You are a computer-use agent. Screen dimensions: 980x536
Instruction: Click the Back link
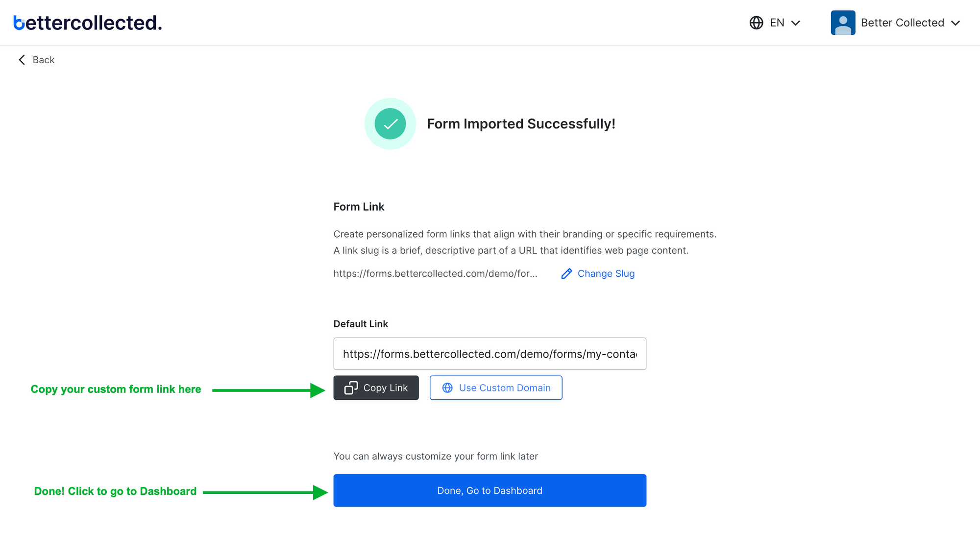click(x=44, y=59)
